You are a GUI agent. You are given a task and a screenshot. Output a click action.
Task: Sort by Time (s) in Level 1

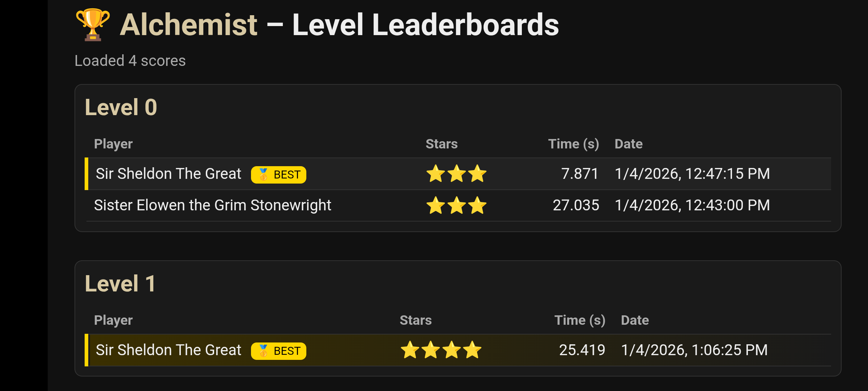(580, 320)
